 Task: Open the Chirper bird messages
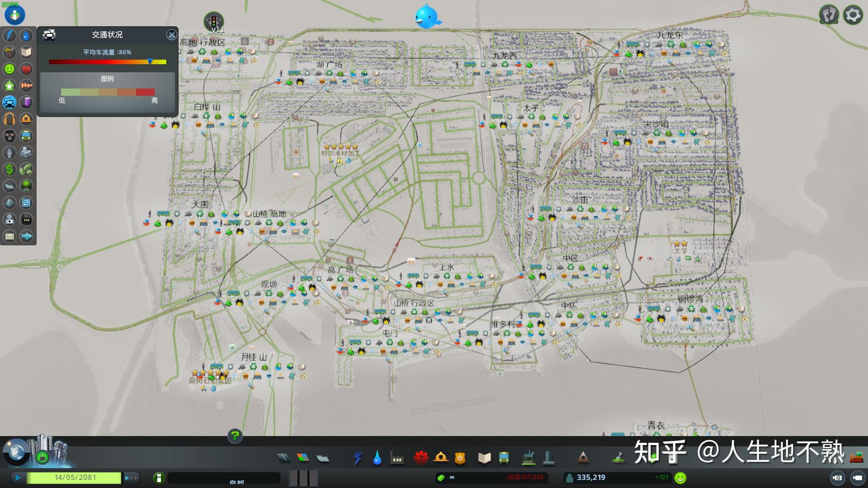[x=427, y=16]
